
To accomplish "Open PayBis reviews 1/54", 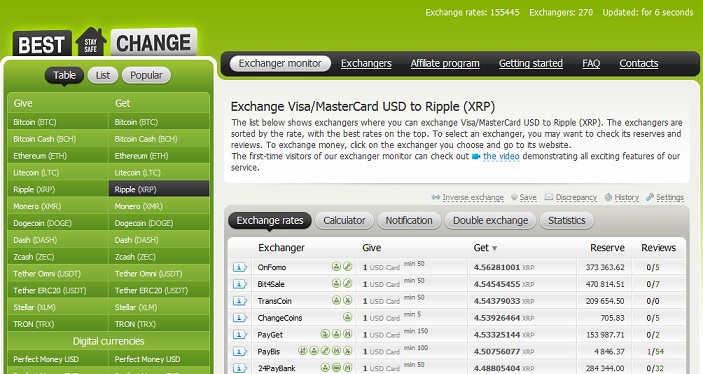I will 655,352.
